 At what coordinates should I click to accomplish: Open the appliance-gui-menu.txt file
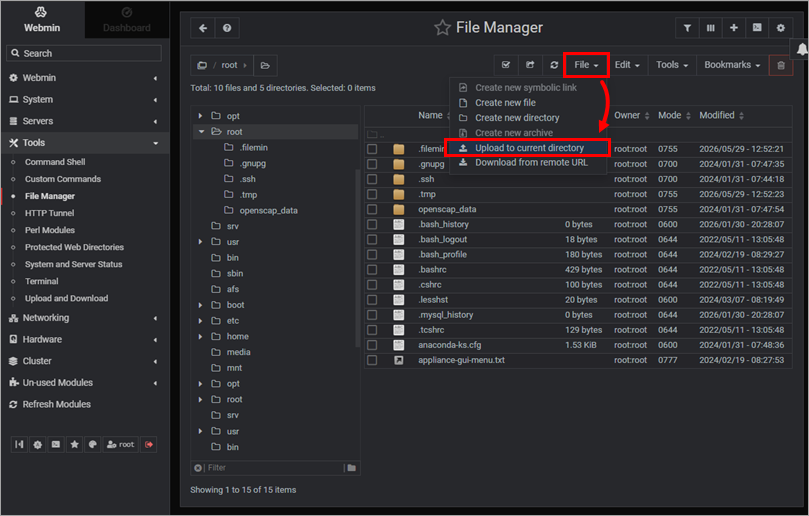click(x=461, y=360)
